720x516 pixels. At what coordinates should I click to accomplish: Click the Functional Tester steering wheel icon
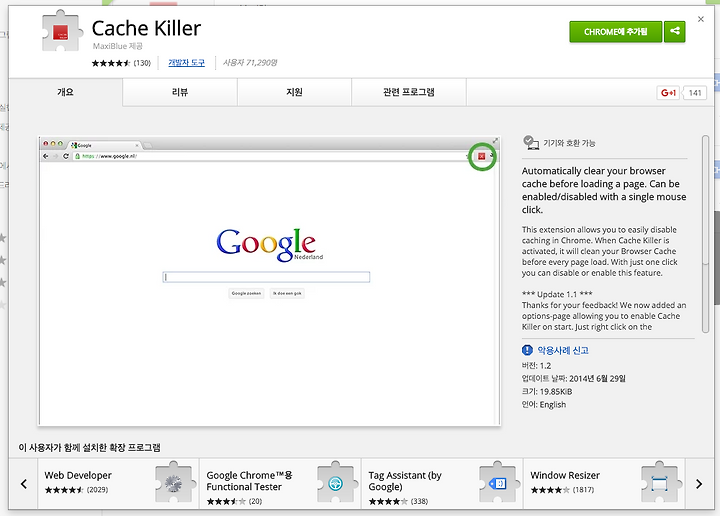point(336,483)
